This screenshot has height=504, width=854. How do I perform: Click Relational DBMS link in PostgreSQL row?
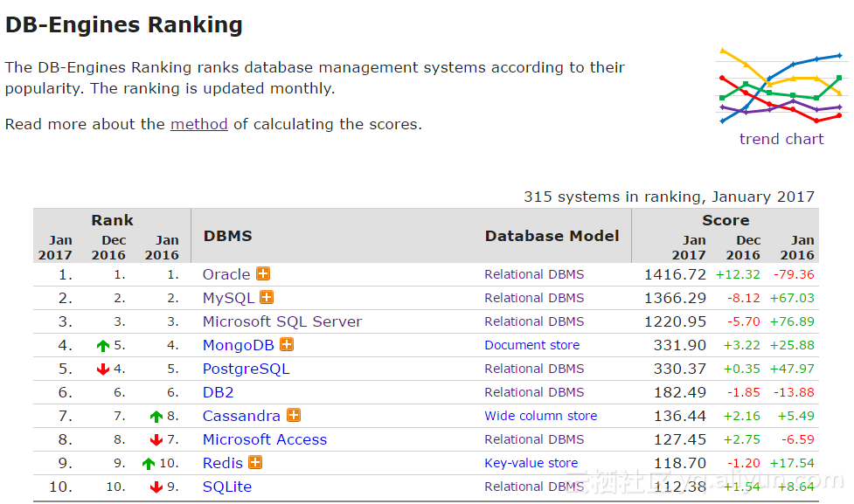534,369
